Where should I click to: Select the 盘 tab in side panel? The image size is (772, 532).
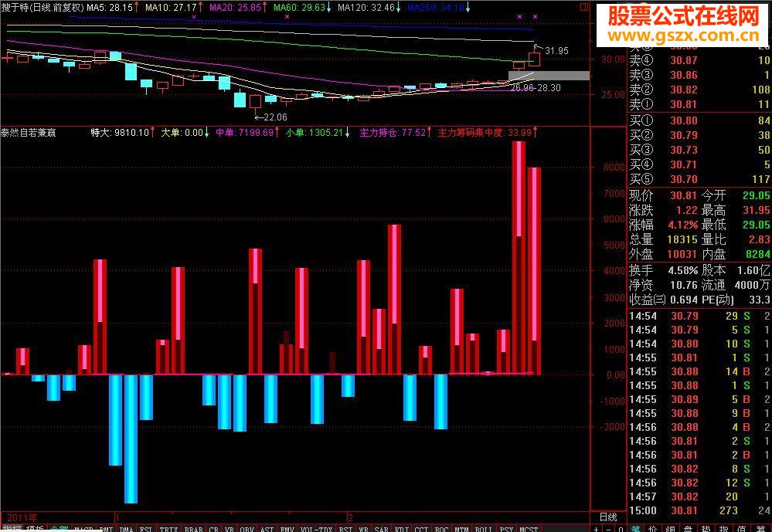point(688,530)
